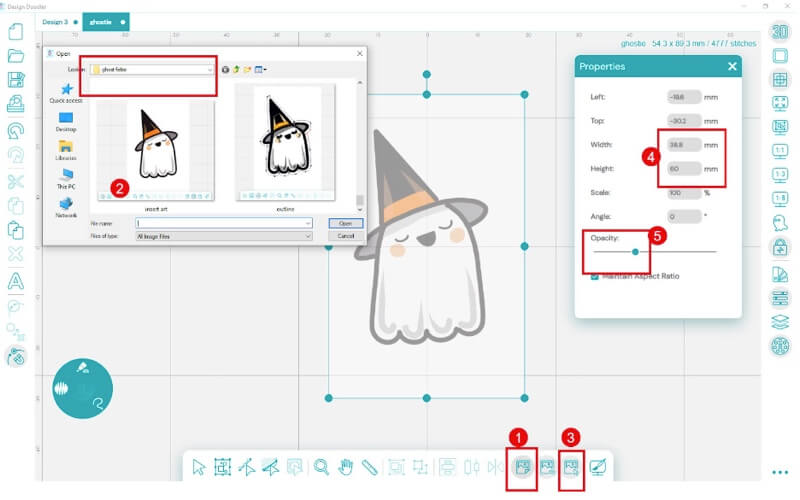Click the backdrop properties image icon
The height and width of the screenshot is (500, 800).
click(x=571, y=467)
